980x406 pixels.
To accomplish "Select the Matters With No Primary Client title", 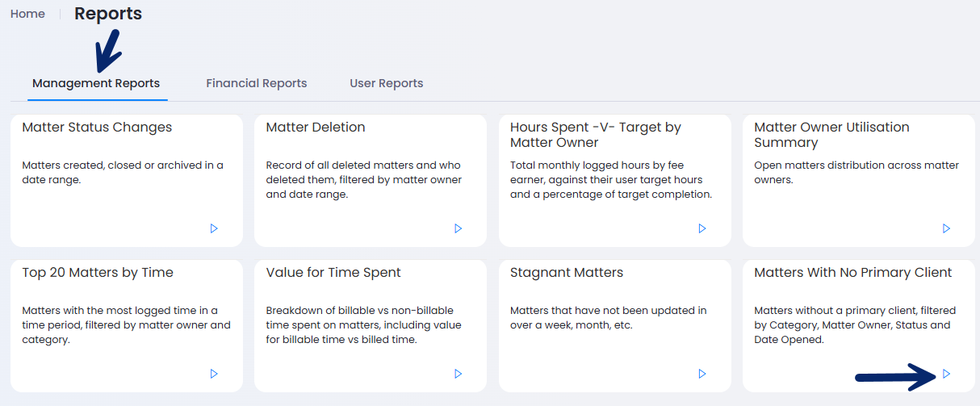I will tap(853, 272).
